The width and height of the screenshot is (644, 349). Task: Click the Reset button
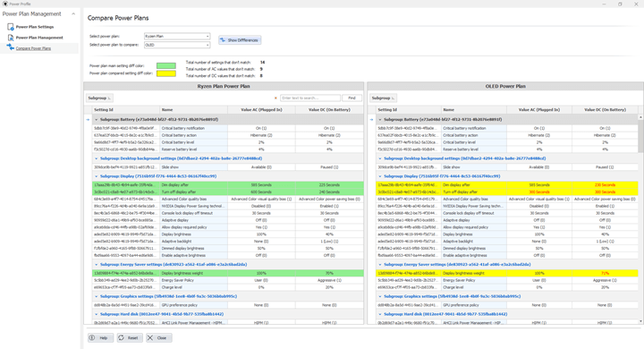(x=130, y=338)
